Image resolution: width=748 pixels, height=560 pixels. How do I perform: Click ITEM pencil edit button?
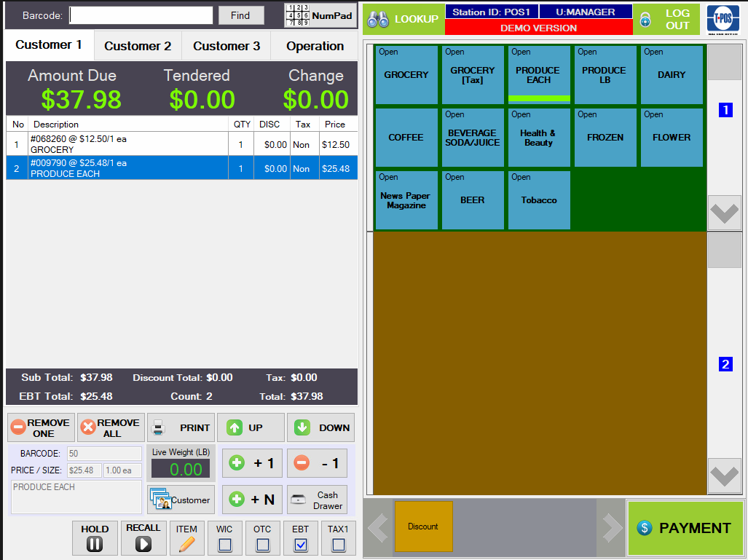pyautogui.click(x=186, y=537)
